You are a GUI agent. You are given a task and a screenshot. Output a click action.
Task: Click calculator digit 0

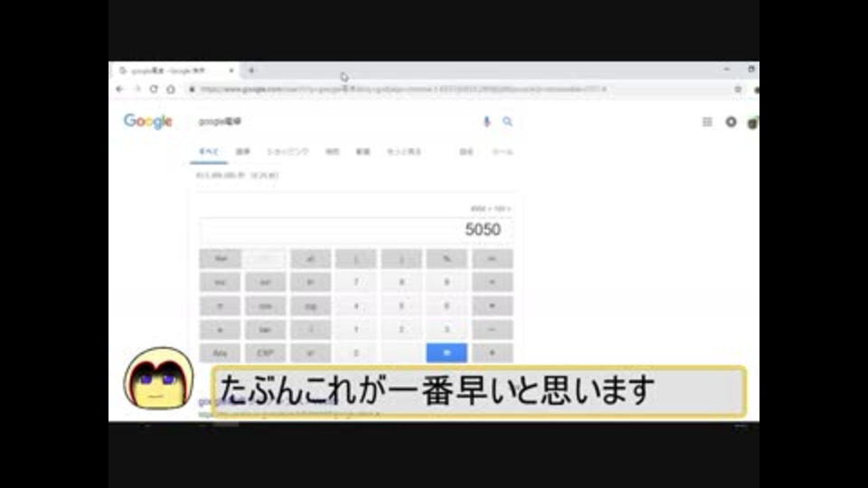[x=356, y=353]
